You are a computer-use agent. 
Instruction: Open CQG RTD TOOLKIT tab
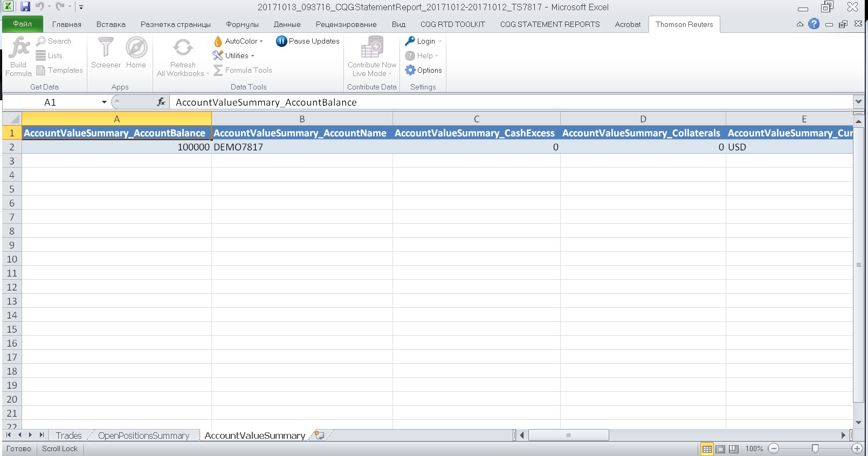pyautogui.click(x=453, y=24)
